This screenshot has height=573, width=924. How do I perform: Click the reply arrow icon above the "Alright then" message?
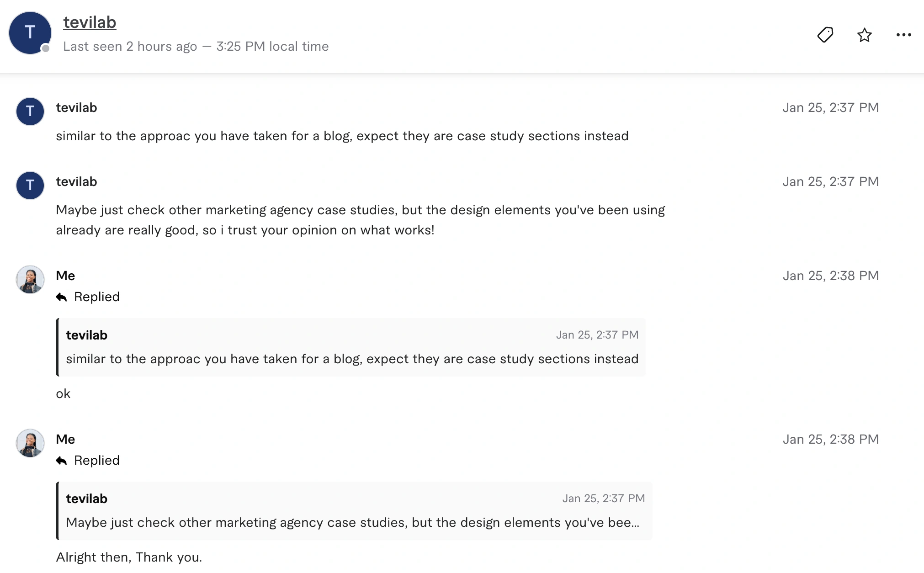click(x=62, y=461)
